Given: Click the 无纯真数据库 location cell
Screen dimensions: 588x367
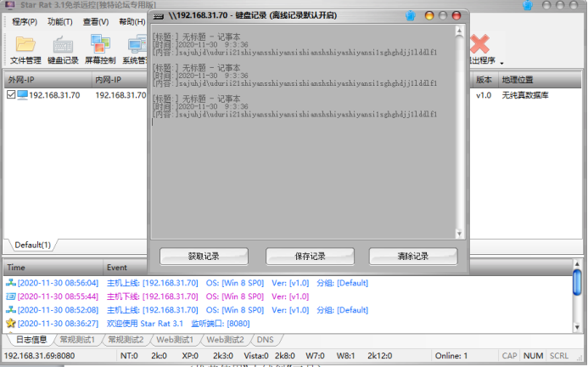Looking at the screenshot, I should [525, 95].
